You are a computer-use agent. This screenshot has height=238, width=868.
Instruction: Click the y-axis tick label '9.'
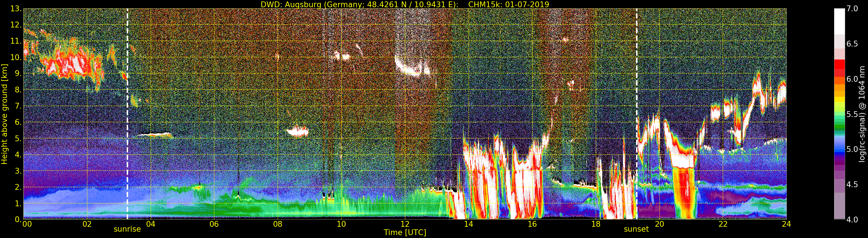pos(18,74)
